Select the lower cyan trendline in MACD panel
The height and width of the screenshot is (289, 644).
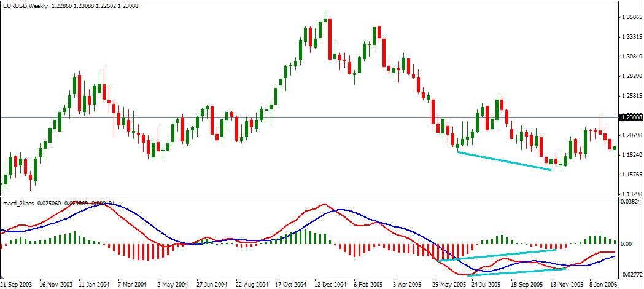(516, 272)
